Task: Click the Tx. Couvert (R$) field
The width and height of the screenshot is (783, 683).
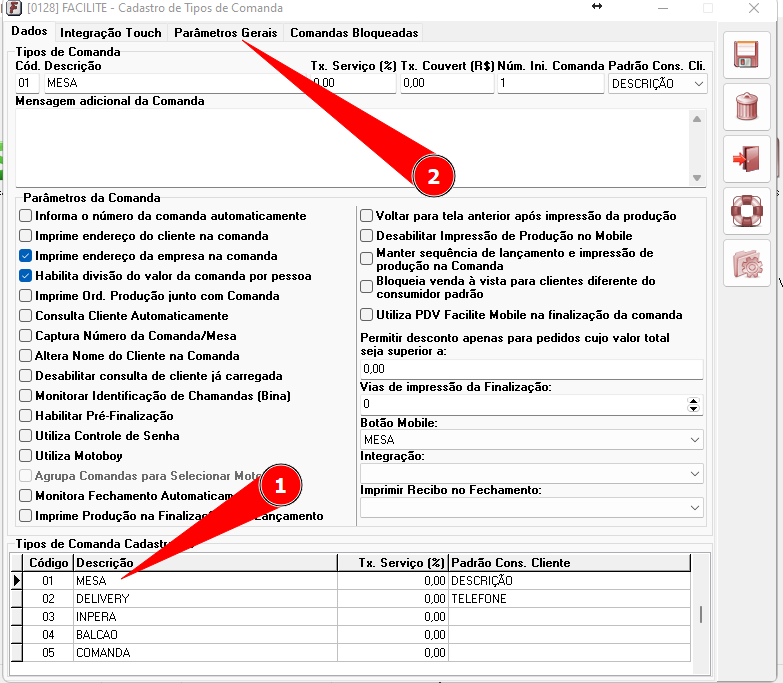Action: pos(447,83)
